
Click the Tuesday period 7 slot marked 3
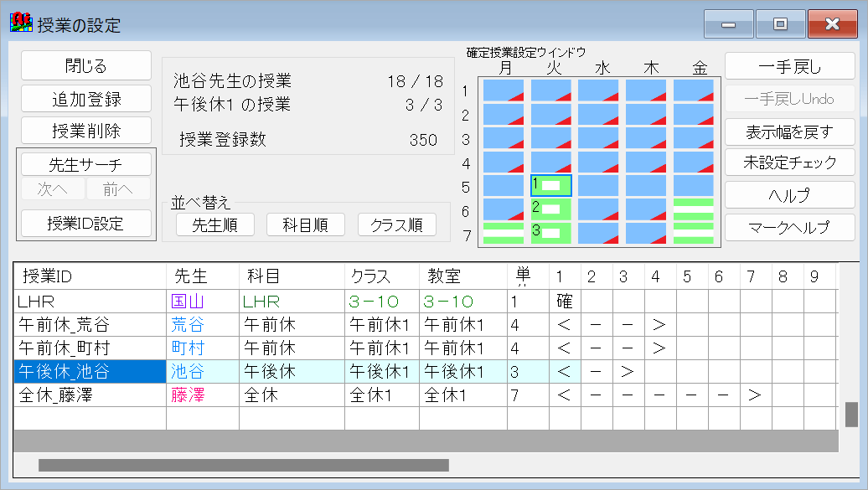pos(551,233)
